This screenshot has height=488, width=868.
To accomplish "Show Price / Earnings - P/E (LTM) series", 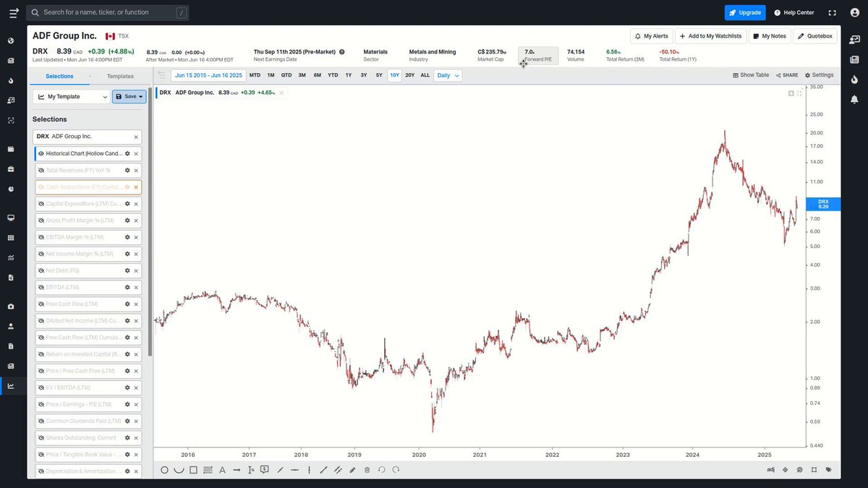I will coord(41,404).
